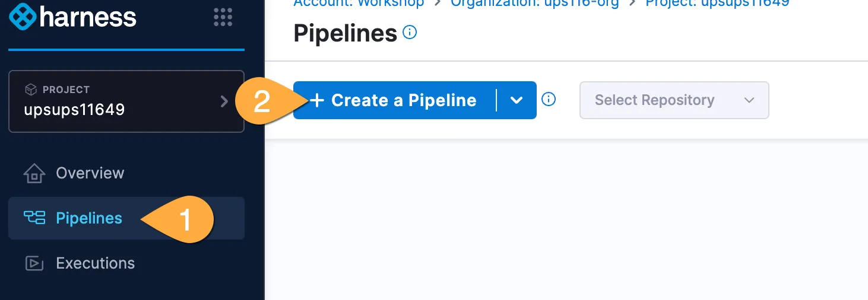The width and height of the screenshot is (868, 300).
Task: Select Pipelines in the sidebar menu
Action: 88,218
